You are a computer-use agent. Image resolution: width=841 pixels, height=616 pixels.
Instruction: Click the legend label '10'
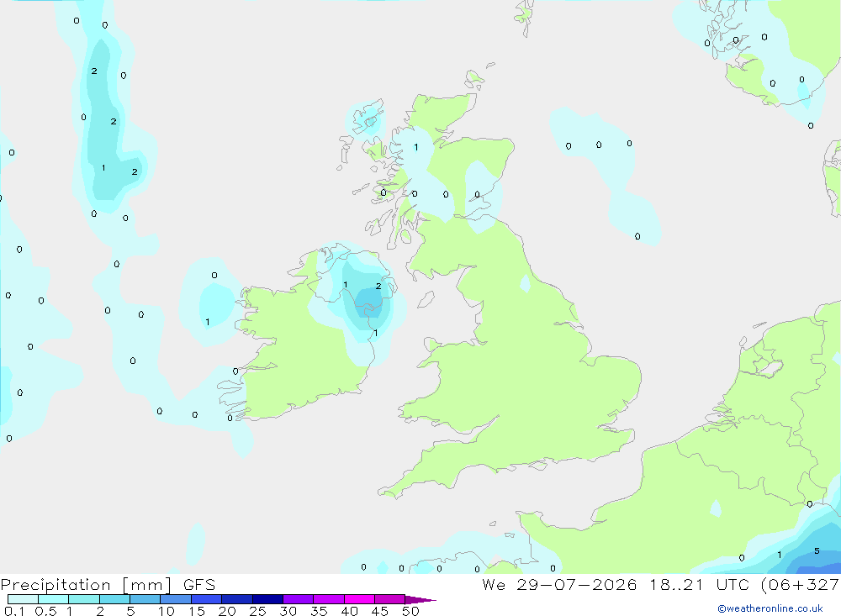tap(167, 611)
